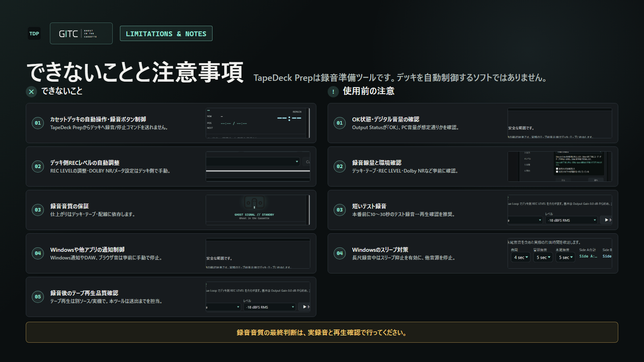Viewport: 644px width, 362px height.
Task: Click the TapeDeck Prepは録音準備ツールです subtitle
Action: click(x=400, y=78)
